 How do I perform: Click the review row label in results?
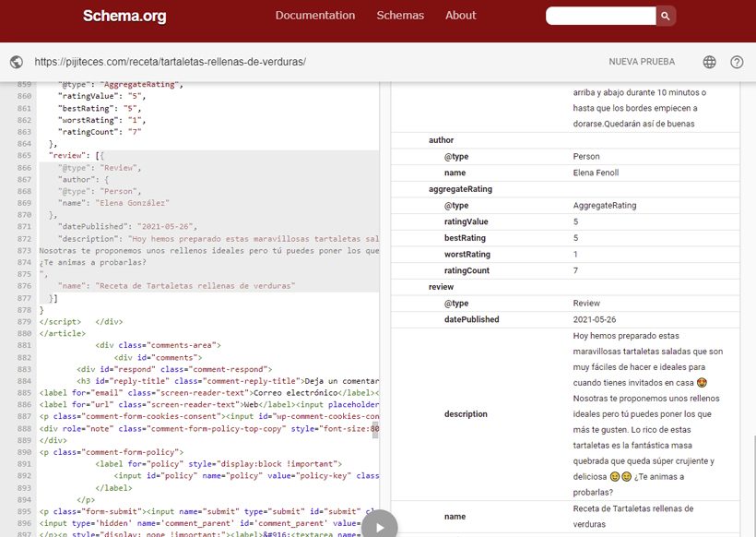click(442, 287)
